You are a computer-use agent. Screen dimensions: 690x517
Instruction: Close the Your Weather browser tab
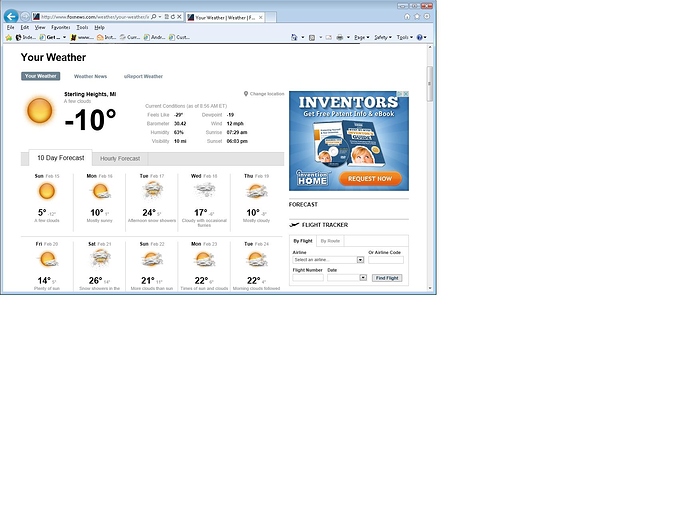pos(261,17)
